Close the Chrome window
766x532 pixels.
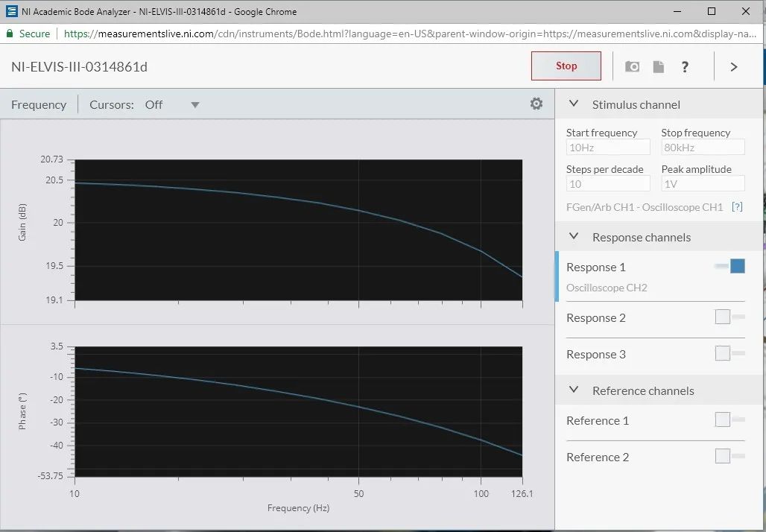(x=745, y=11)
